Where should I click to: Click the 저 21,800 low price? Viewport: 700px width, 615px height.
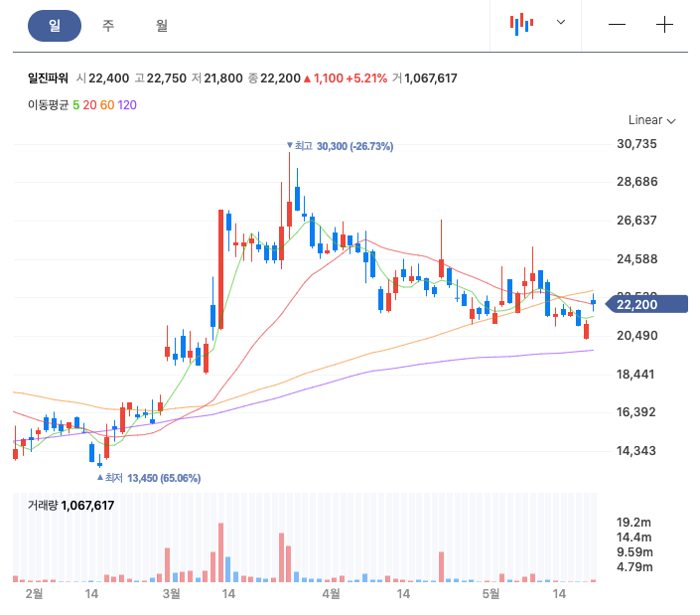pos(217,78)
